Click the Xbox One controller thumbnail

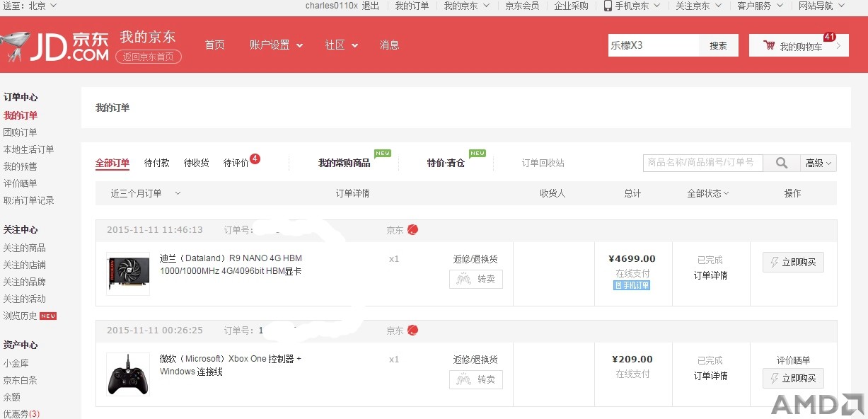click(x=128, y=374)
